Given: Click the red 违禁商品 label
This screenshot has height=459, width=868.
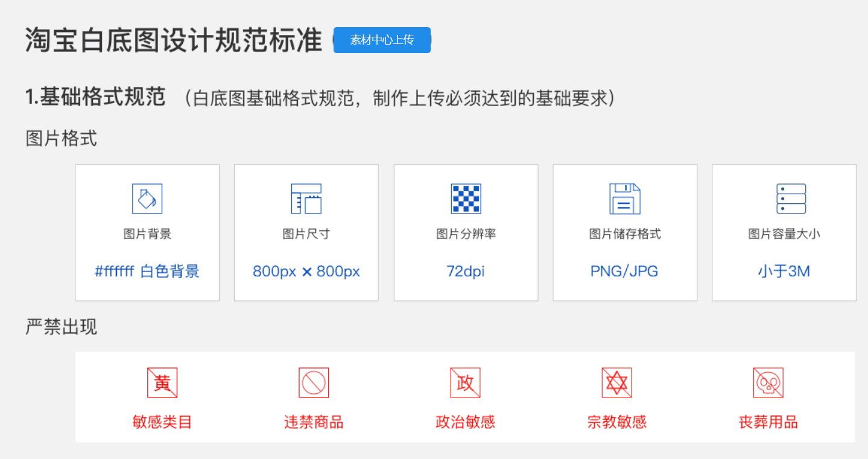Looking at the screenshot, I should pos(314,422).
